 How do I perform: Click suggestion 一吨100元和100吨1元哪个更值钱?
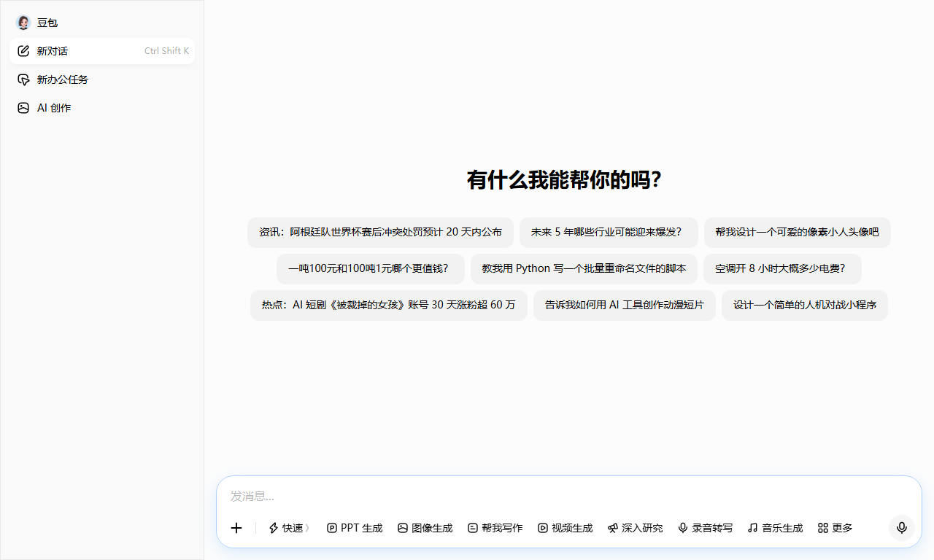(x=371, y=269)
